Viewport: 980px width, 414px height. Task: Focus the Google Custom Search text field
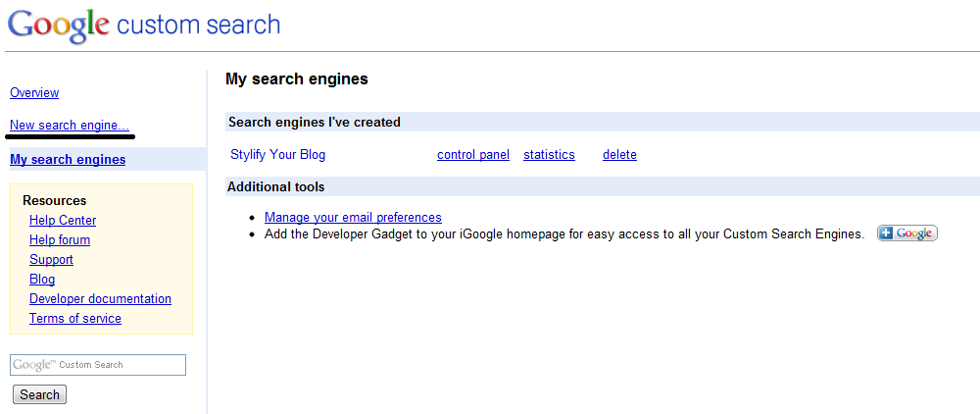98,365
